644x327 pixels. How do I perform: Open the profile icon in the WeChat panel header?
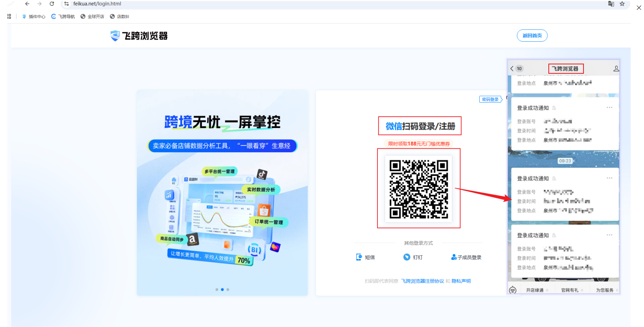click(x=616, y=69)
